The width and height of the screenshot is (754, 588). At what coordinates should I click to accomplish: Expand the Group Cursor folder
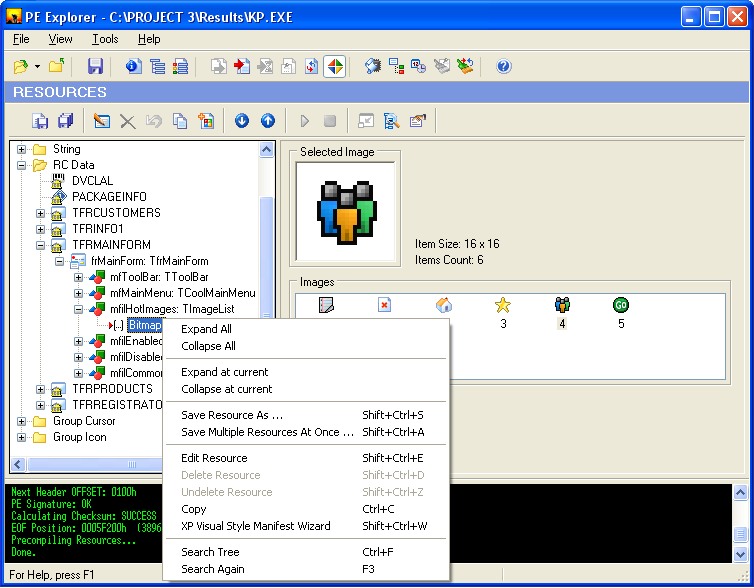[x=22, y=421]
